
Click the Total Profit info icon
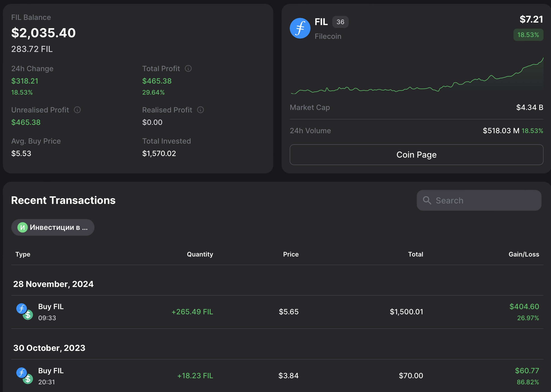(x=188, y=69)
